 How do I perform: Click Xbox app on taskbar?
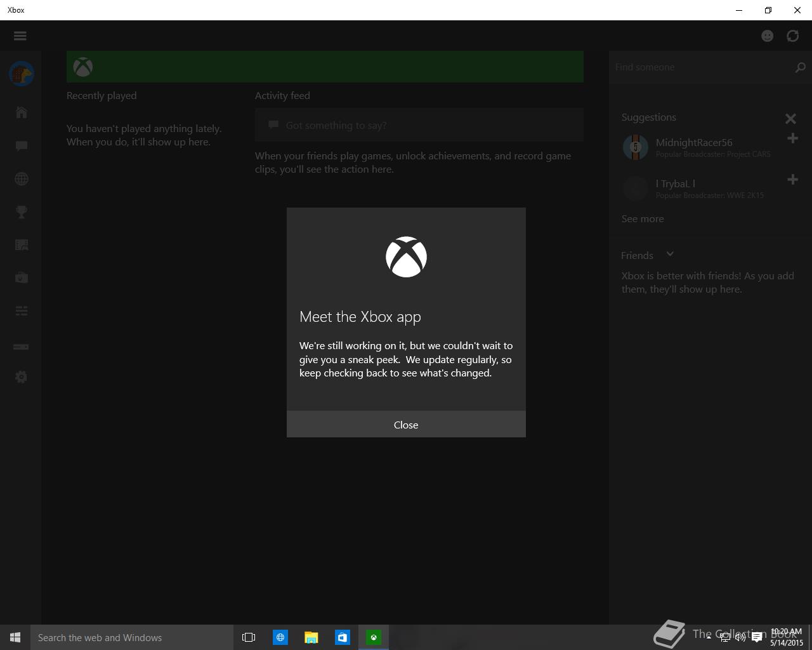tap(374, 637)
